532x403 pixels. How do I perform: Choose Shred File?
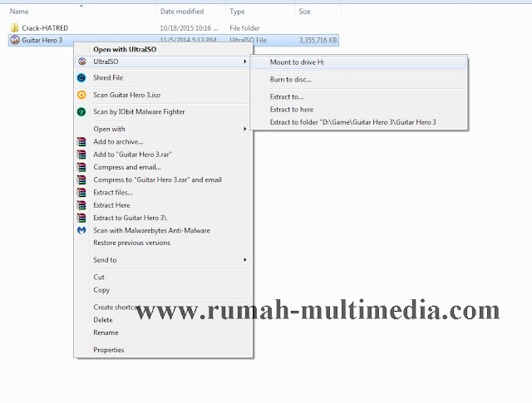click(x=108, y=77)
